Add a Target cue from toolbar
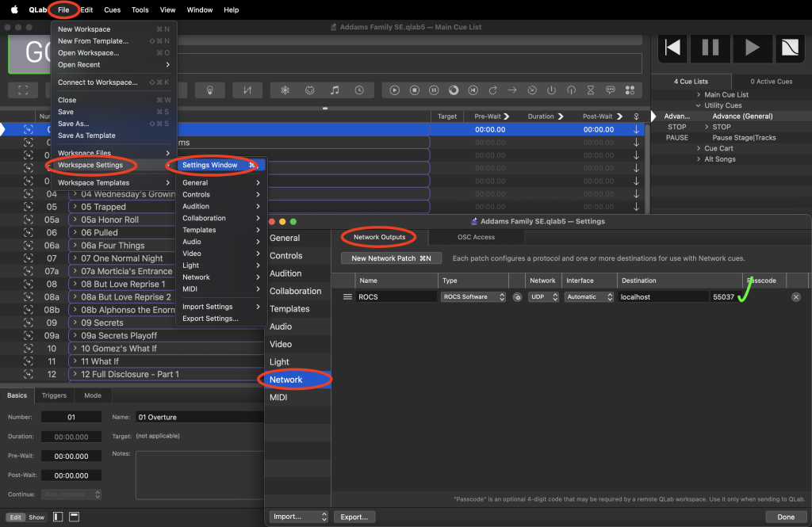Image resolution: width=812 pixels, height=527 pixels. point(532,90)
